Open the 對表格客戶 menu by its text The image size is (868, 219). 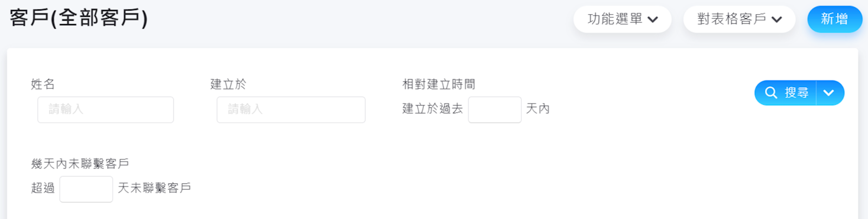click(x=731, y=19)
